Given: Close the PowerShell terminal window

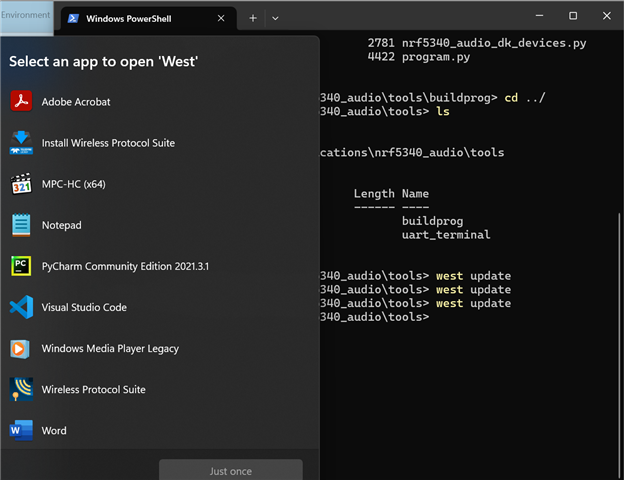Looking at the screenshot, I should point(606,16).
